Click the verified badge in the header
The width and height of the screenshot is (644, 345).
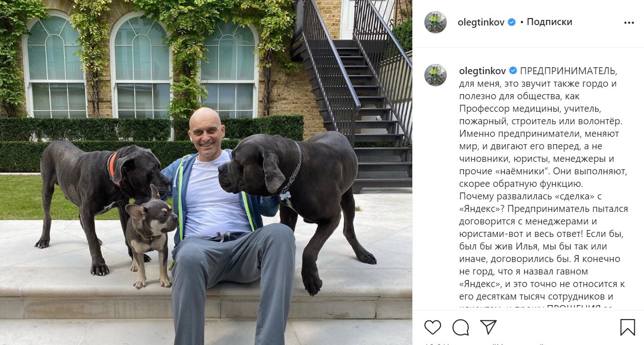click(x=512, y=22)
